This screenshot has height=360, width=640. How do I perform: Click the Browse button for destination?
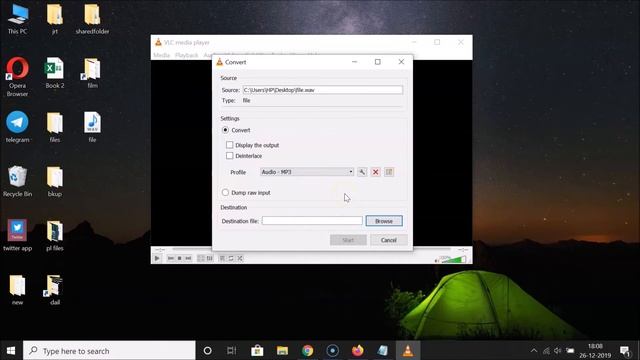point(384,221)
